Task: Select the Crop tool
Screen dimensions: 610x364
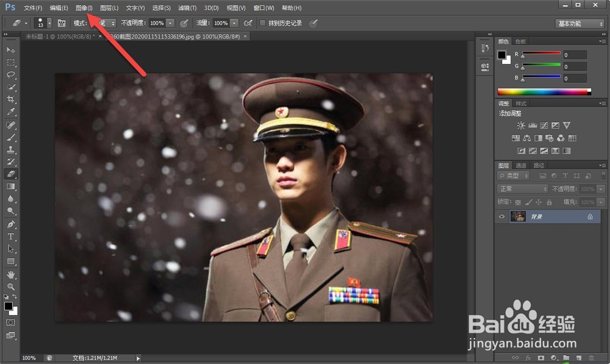Action: click(x=10, y=99)
